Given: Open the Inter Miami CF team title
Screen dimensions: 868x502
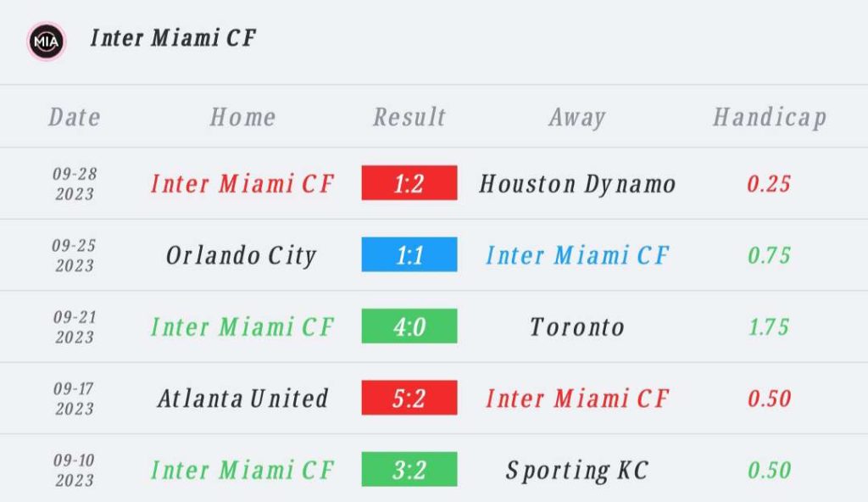Looking at the screenshot, I should [x=173, y=38].
